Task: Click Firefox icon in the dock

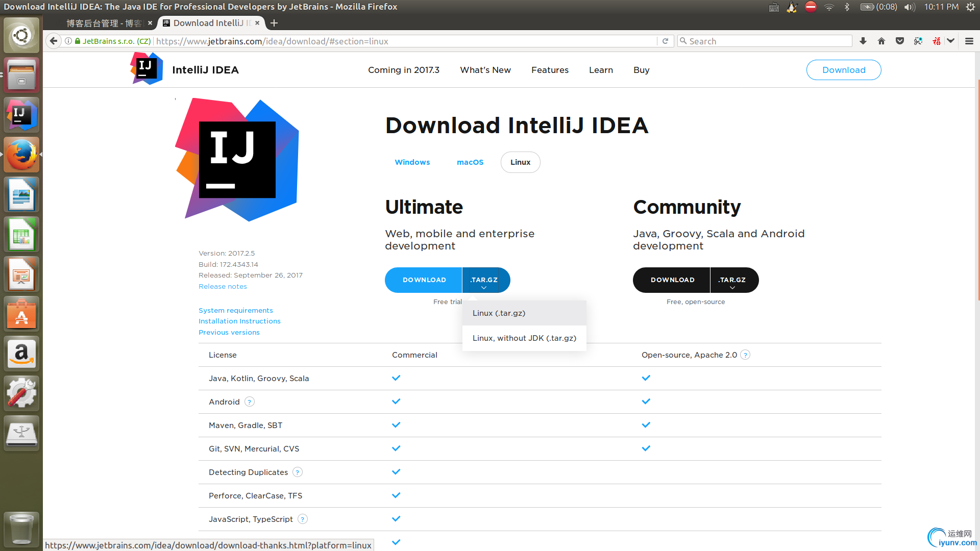Action: click(21, 155)
